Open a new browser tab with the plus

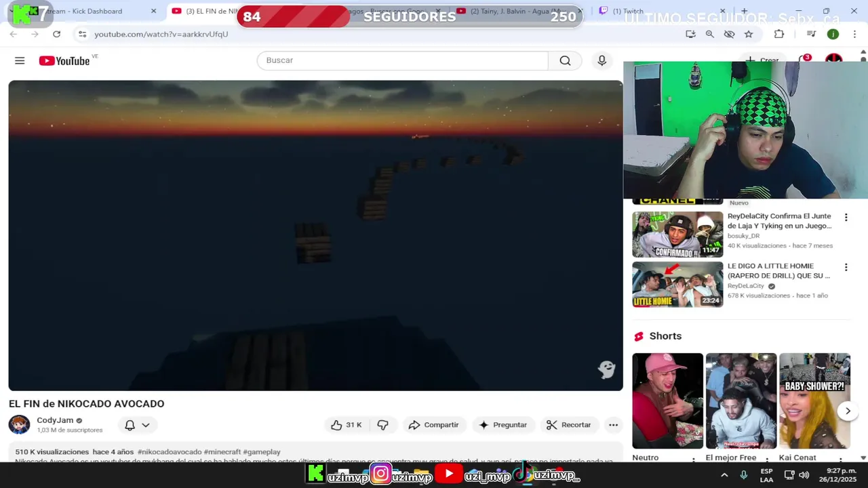[744, 11]
